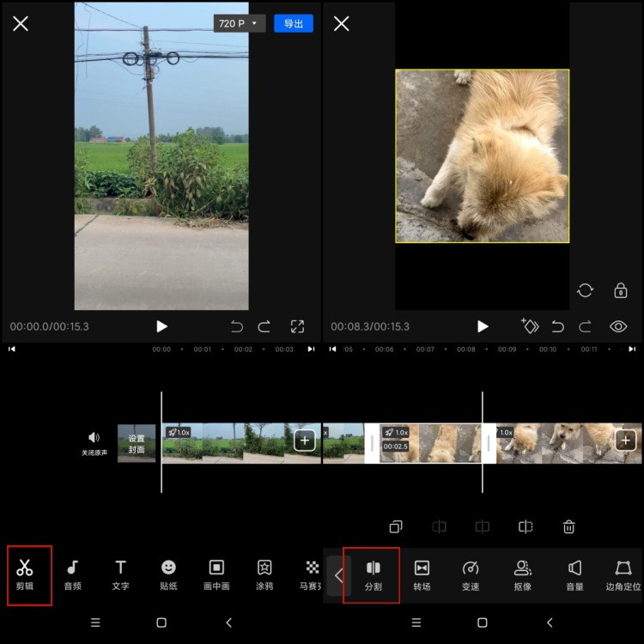Close the left editor with X
This screenshot has height=644, width=644.
[21, 23]
